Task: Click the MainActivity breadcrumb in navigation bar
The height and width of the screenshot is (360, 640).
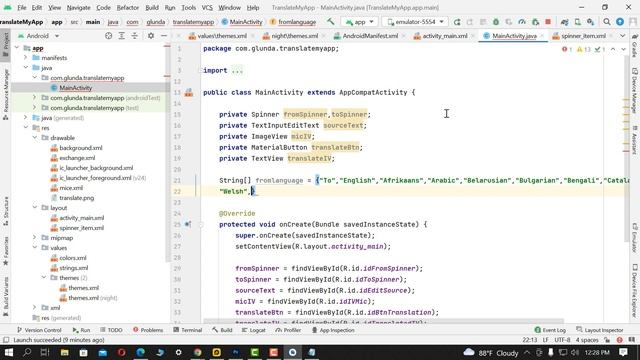Action: (242, 22)
